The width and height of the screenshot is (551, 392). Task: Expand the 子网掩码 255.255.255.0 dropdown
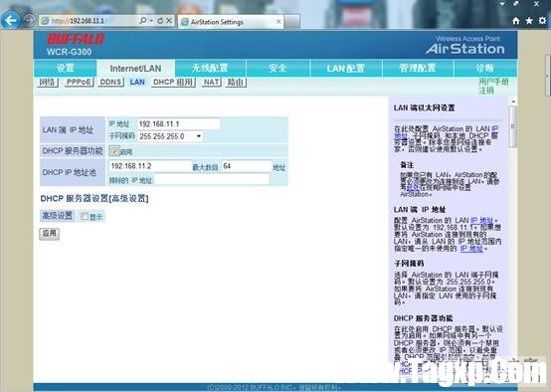(170, 136)
